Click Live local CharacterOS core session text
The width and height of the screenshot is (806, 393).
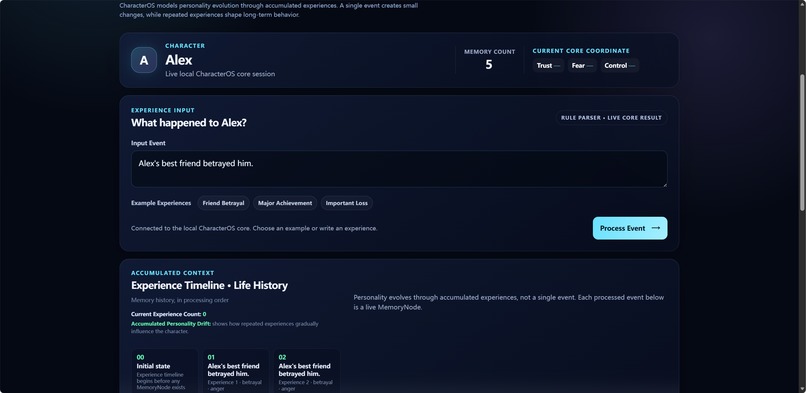point(220,74)
